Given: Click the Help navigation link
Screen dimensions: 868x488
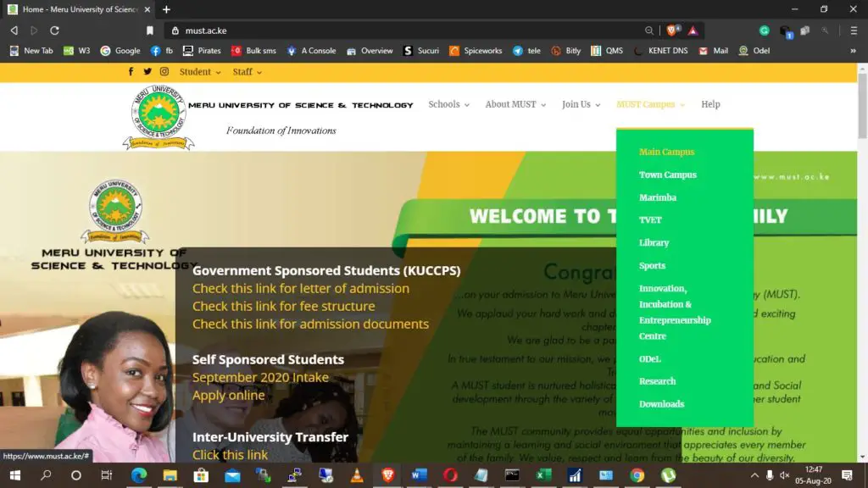Looking at the screenshot, I should click(710, 104).
